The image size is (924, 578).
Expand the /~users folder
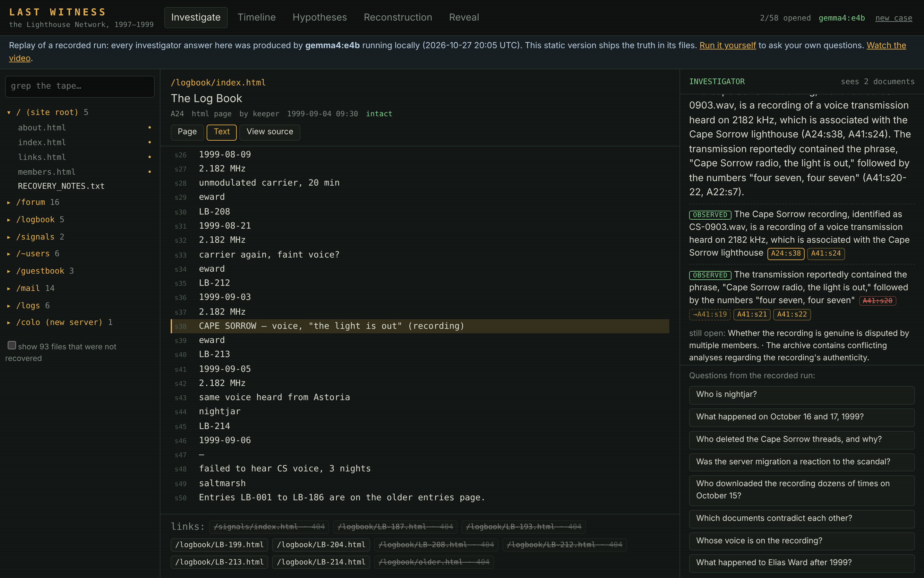(33, 253)
